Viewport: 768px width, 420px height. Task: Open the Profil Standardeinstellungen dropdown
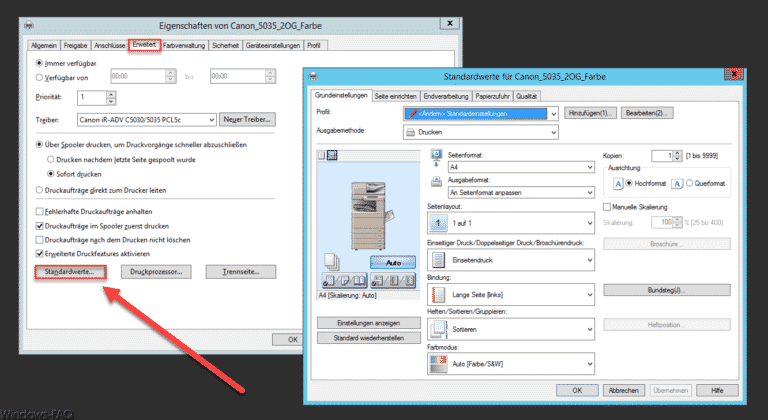(480, 114)
